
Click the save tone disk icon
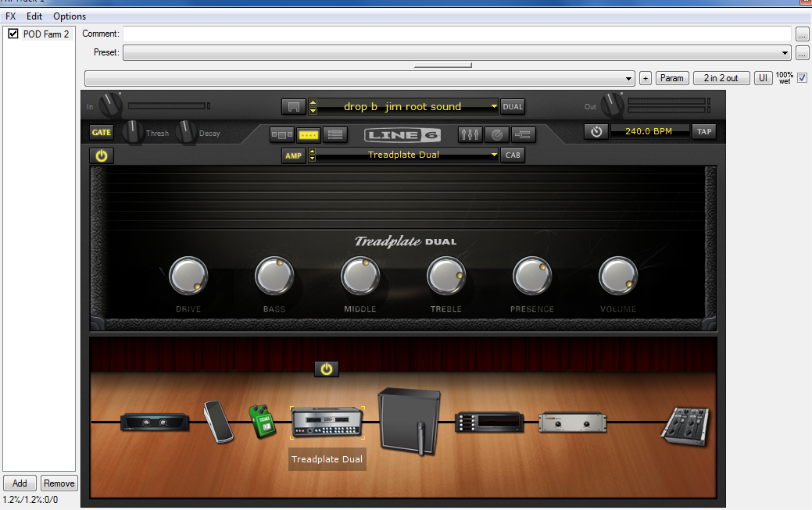point(293,106)
